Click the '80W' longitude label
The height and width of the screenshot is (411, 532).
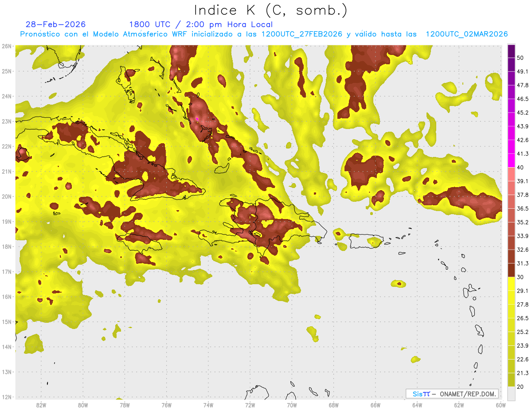pos(82,405)
